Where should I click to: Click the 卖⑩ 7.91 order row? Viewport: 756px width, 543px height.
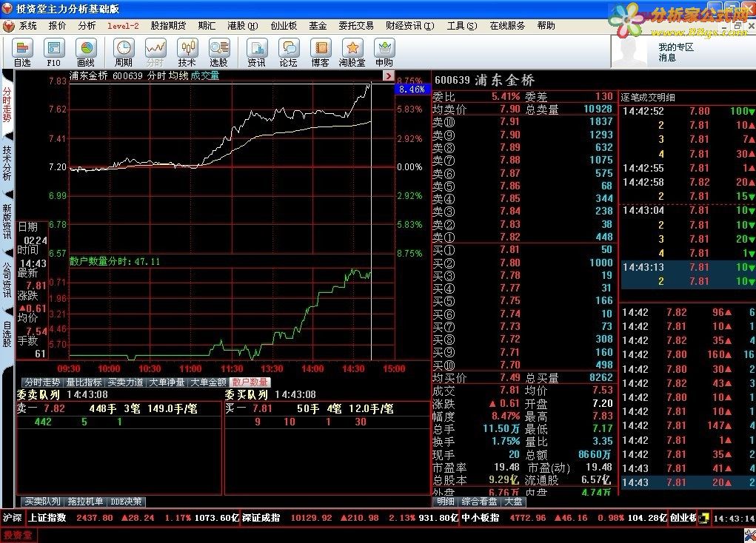click(523, 122)
